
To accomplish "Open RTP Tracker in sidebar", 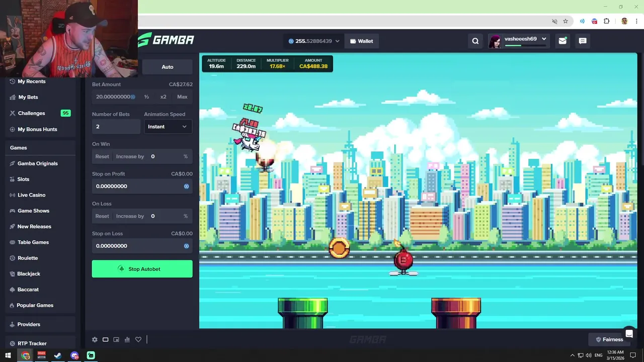I will pyautogui.click(x=32, y=343).
